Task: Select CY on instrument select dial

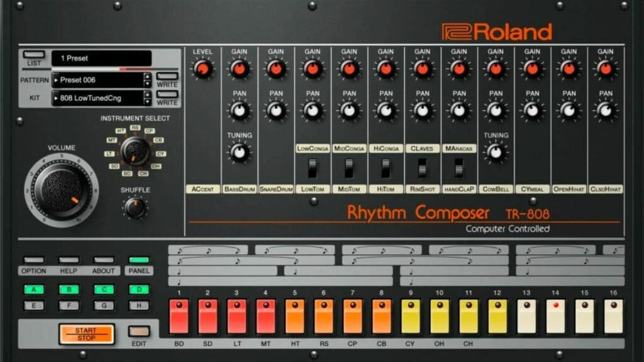Action: (x=160, y=154)
